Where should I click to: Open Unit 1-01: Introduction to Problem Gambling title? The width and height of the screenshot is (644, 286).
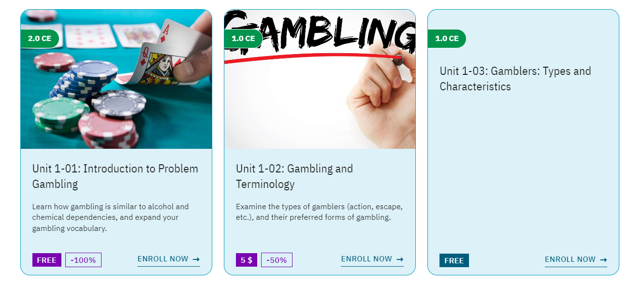pos(115,176)
